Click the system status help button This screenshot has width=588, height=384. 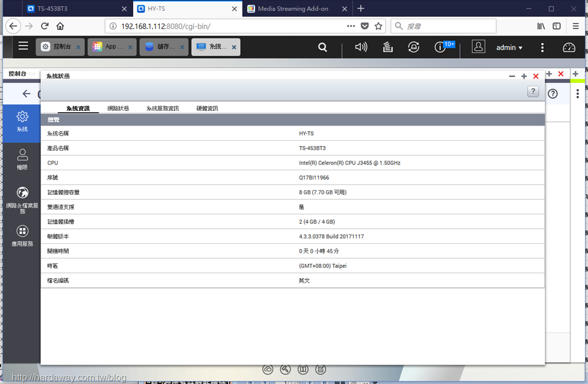click(533, 91)
